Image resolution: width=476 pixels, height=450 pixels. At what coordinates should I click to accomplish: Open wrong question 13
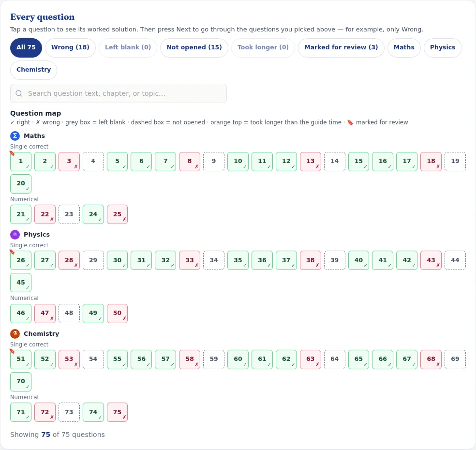310,162
